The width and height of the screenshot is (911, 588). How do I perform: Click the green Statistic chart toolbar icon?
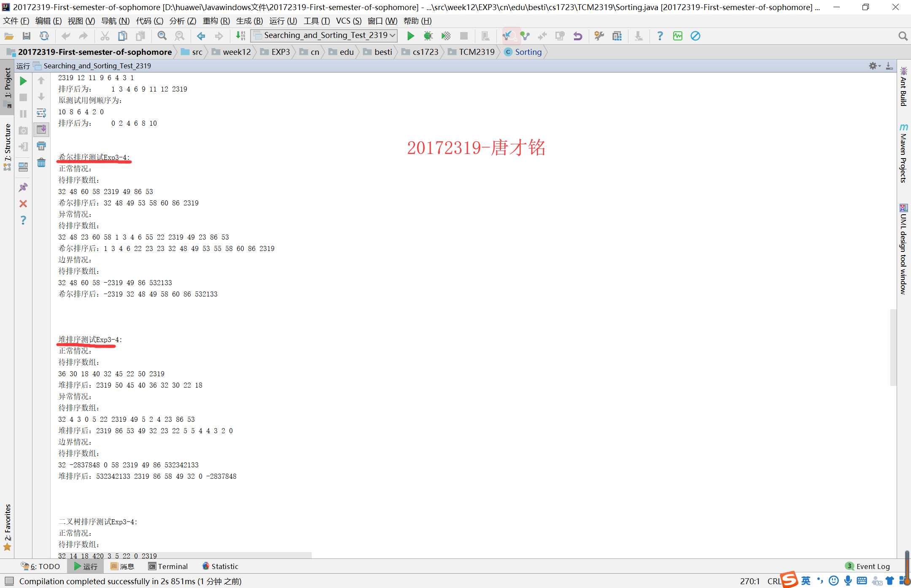coord(678,36)
